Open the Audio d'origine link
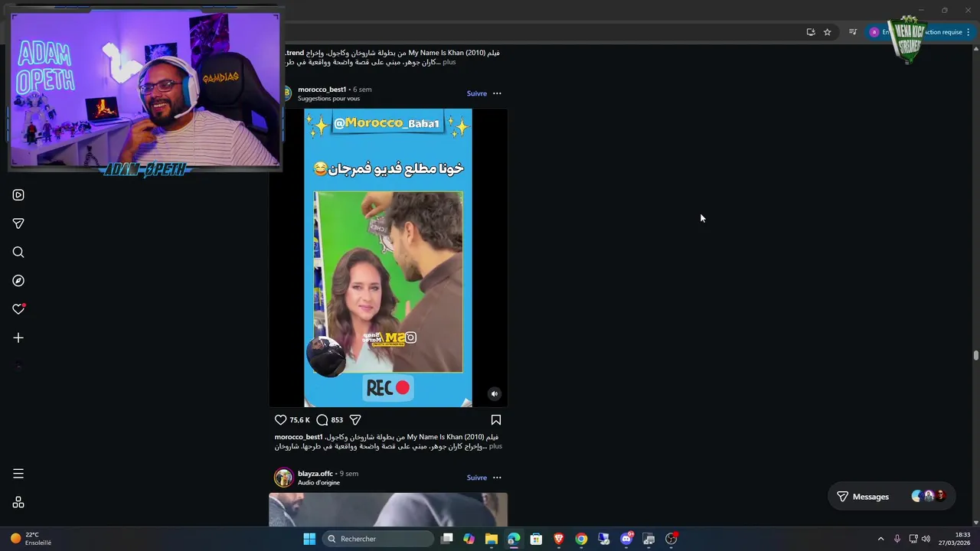 tap(318, 483)
